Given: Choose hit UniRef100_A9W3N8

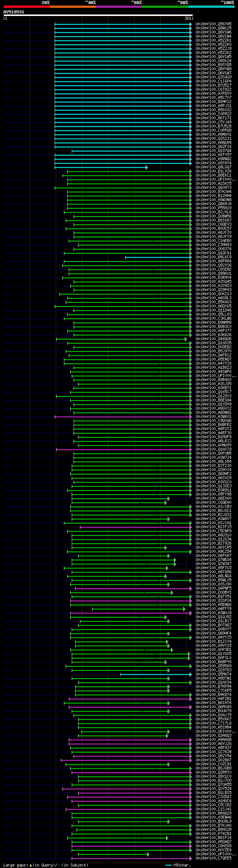Looking at the screenshot, I should click(213, 200).
